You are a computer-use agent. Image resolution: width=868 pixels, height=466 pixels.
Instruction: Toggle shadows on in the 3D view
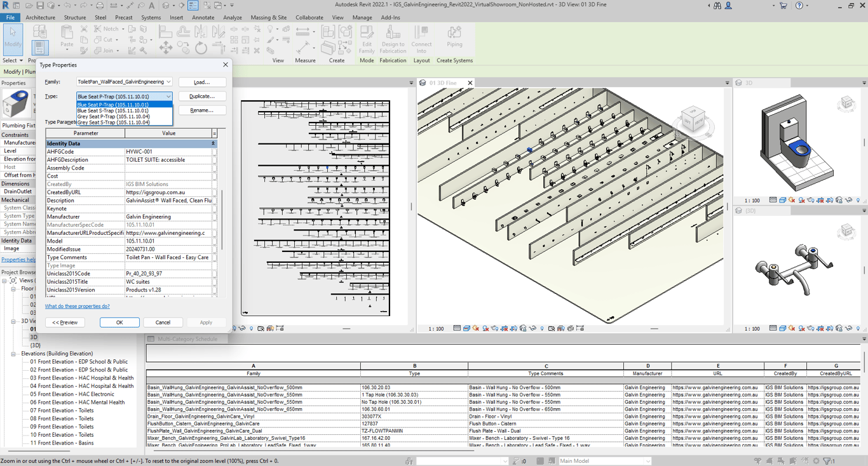(485, 328)
